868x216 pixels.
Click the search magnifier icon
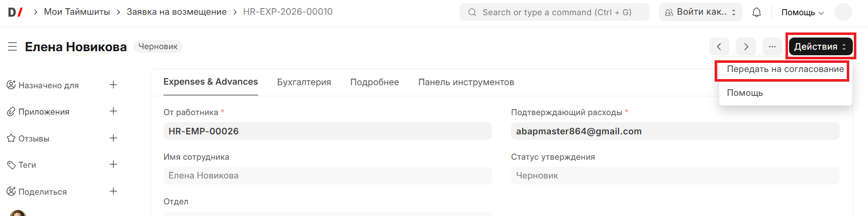click(x=472, y=12)
